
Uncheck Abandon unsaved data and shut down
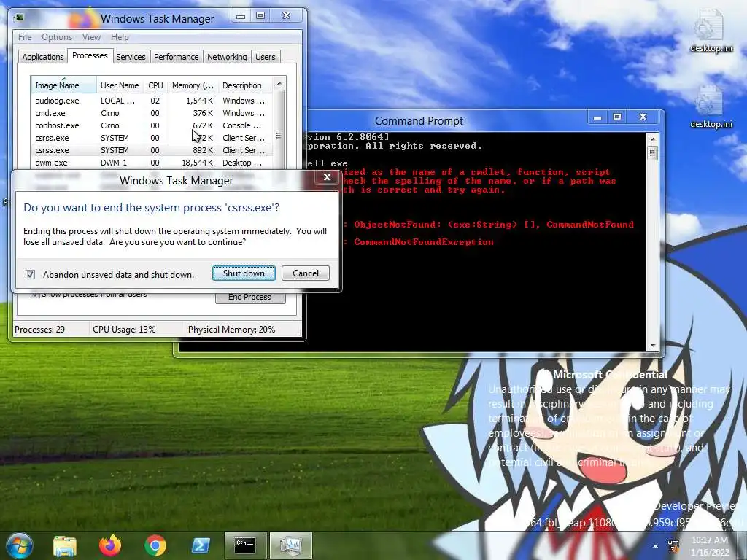30,274
